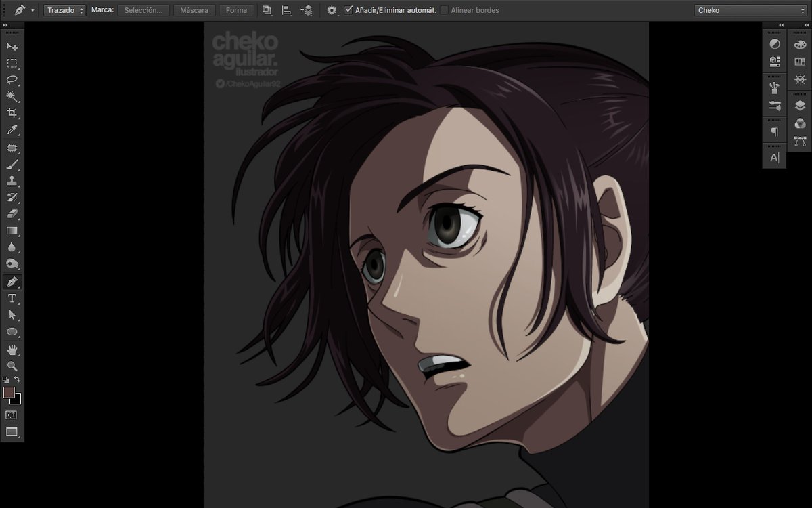Image resolution: width=812 pixels, height=508 pixels.
Task: Select the Hand tool
Action: coord(12,350)
